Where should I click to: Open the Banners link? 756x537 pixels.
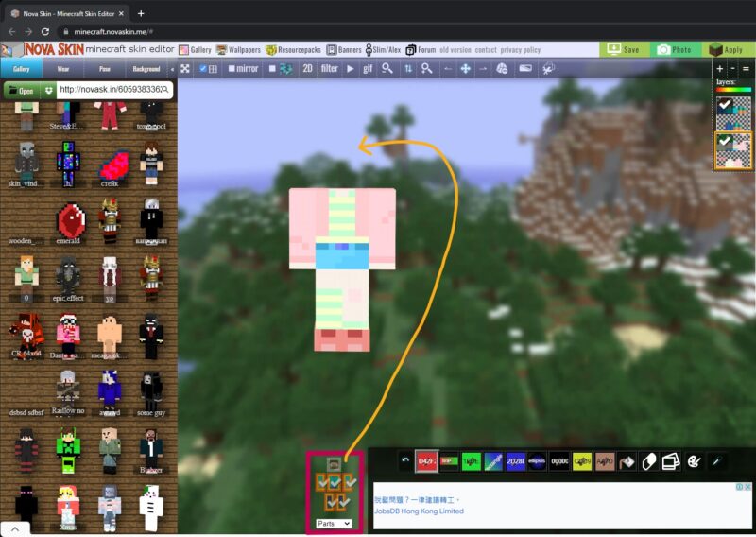pyautogui.click(x=344, y=50)
